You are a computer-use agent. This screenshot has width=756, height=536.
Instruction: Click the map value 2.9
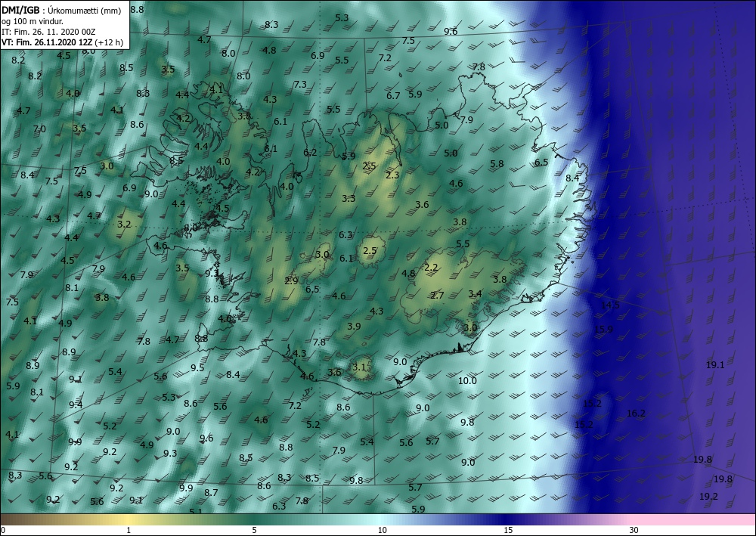tap(291, 281)
